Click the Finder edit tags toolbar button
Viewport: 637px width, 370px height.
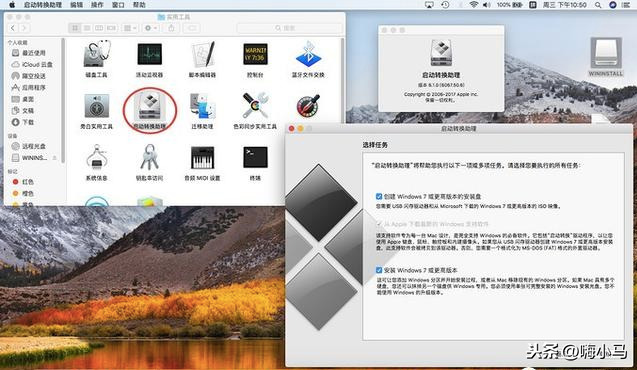(x=191, y=28)
